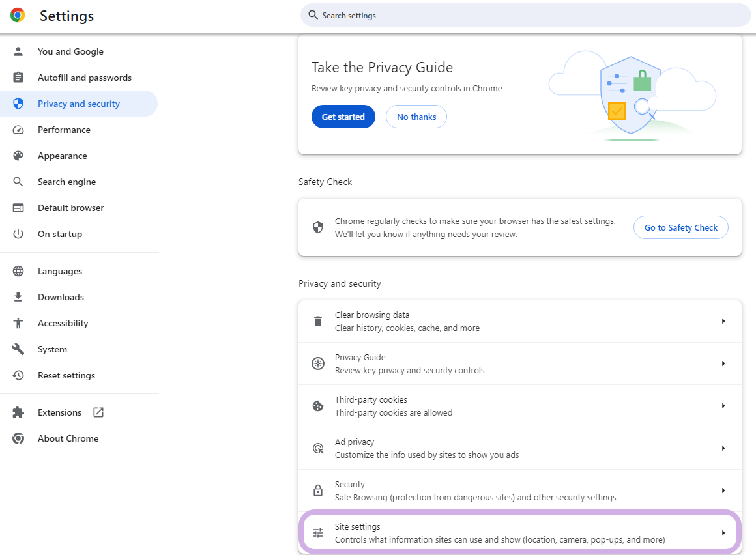The width and height of the screenshot is (756, 555).
Task: Click the compass icon for Privacy Guide row
Action: click(318, 363)
